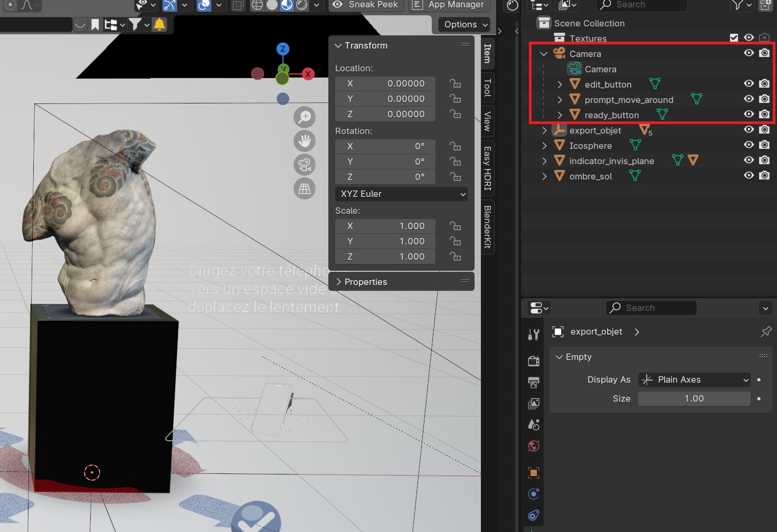
Task: Open the Scene properties tab
Action: (x=534, y=425)
